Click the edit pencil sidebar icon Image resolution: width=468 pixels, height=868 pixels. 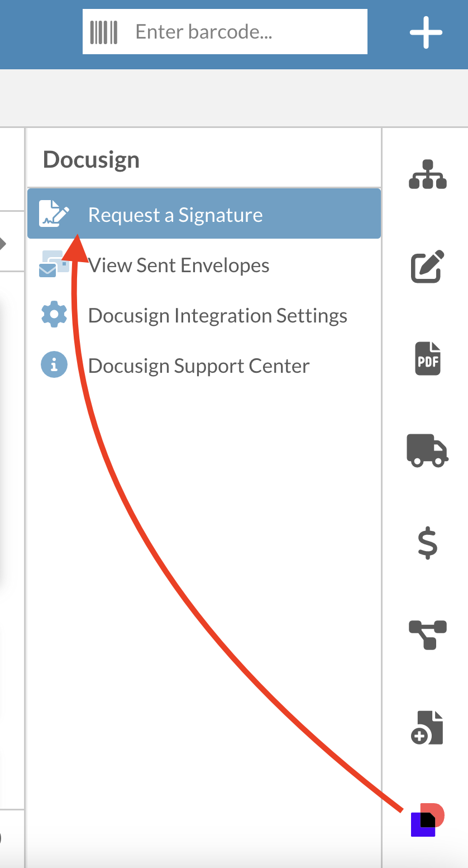[x=428, y=266]
